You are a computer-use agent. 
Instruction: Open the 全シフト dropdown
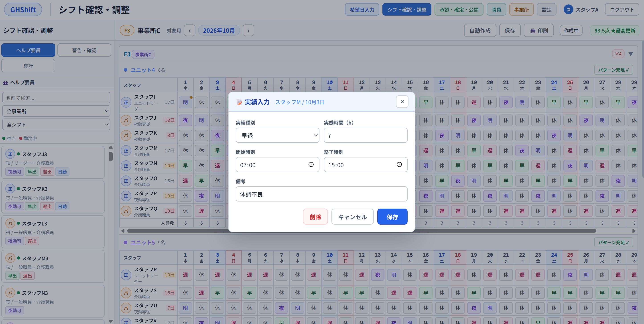point(56,124)
